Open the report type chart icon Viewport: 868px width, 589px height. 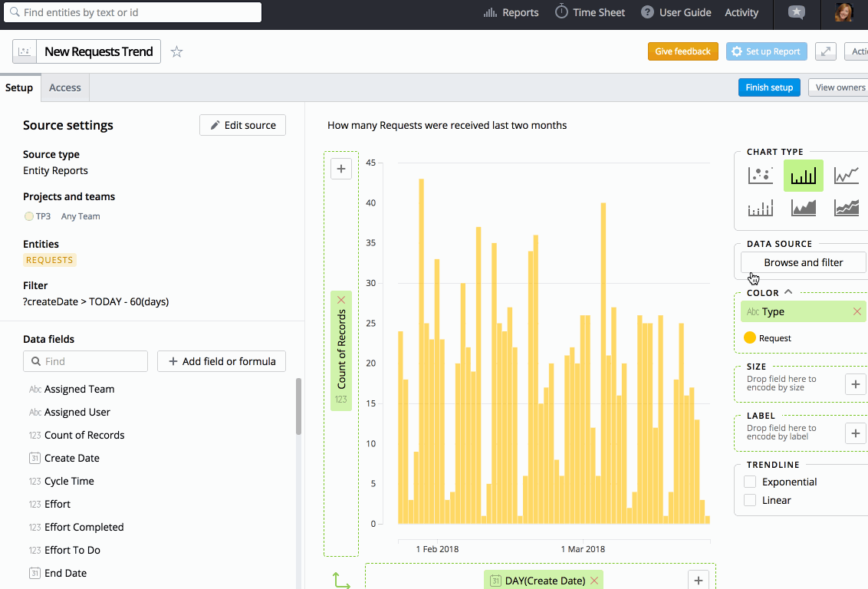pos(25,51)
